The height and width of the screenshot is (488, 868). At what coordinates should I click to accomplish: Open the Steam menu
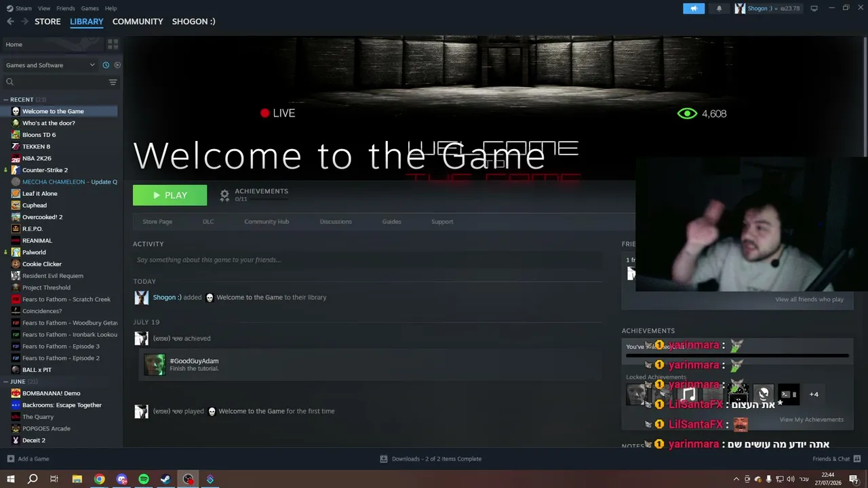tap(24, 8)
